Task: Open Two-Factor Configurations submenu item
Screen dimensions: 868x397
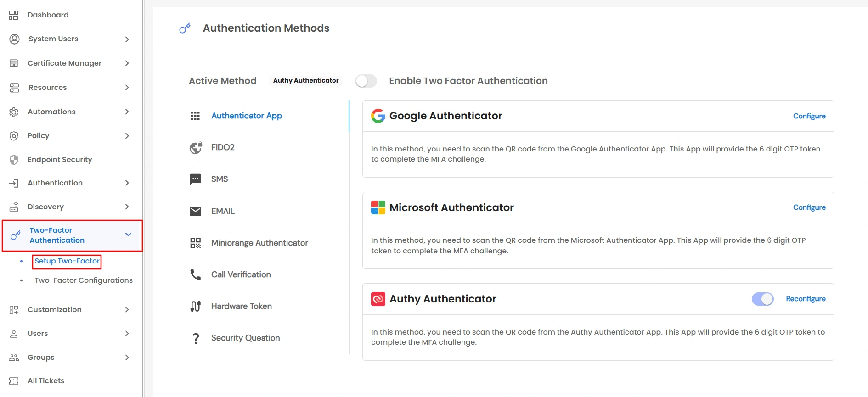Action: tap(84, 280)
